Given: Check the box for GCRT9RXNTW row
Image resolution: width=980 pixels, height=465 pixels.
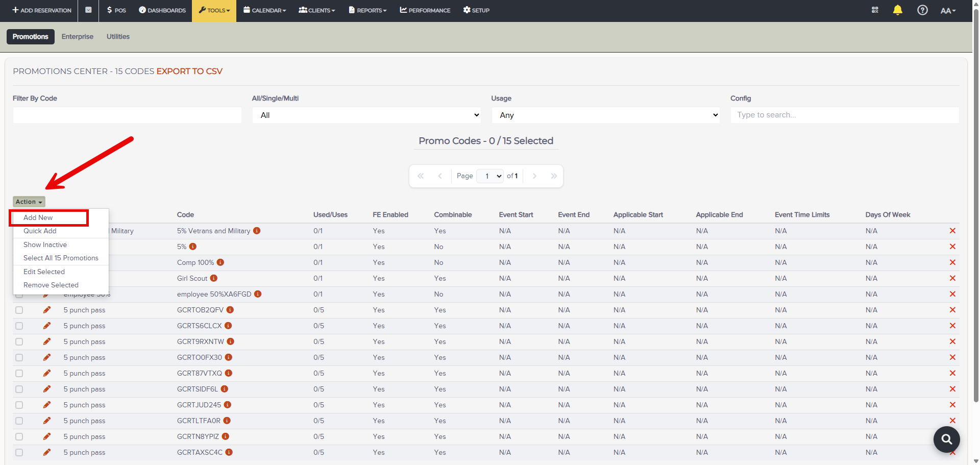Looking at the screenshot, I should point(19,341).
